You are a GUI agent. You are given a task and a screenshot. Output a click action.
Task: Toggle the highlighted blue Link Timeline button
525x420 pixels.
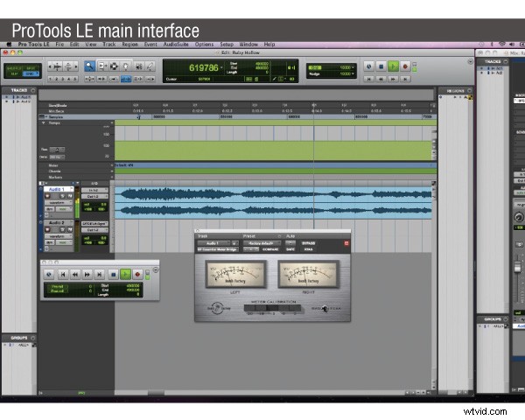[126, 79]
